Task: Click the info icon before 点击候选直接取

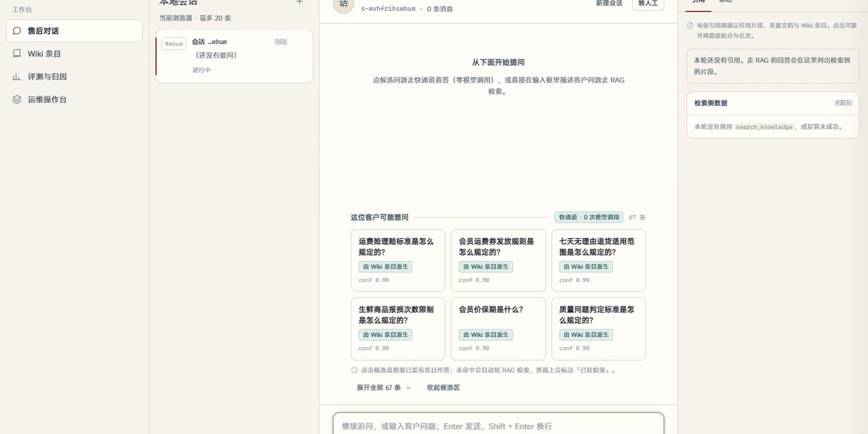Action: pos(354,371)
